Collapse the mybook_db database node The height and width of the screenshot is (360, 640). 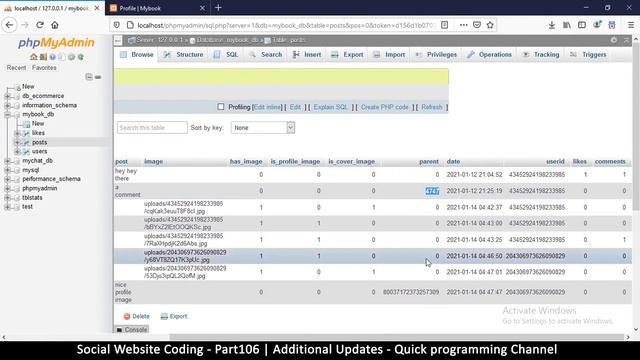(x=7, y=115)
